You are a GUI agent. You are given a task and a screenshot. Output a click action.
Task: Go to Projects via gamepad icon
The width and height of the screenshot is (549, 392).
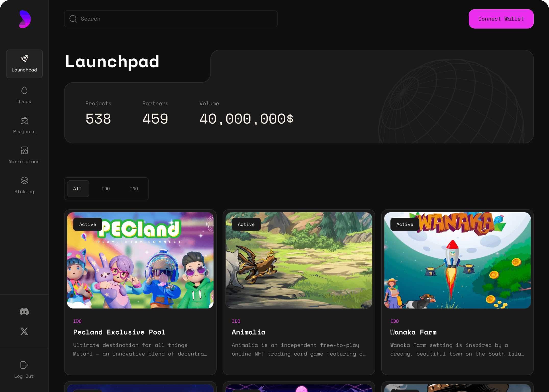(x=24, y=120)
